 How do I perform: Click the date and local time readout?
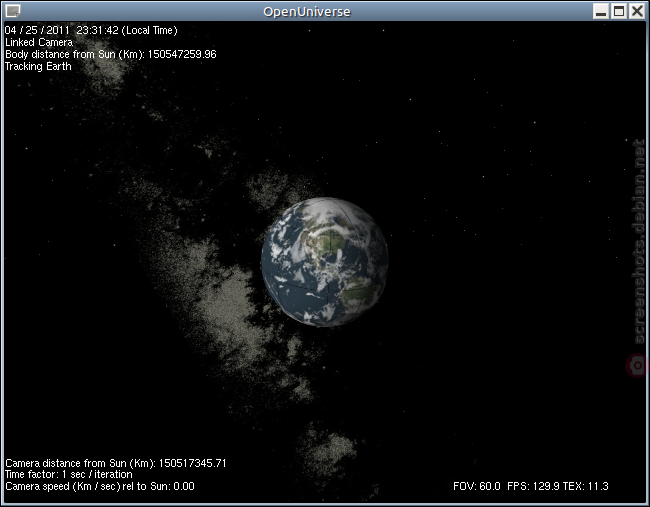tap(91, 30)
